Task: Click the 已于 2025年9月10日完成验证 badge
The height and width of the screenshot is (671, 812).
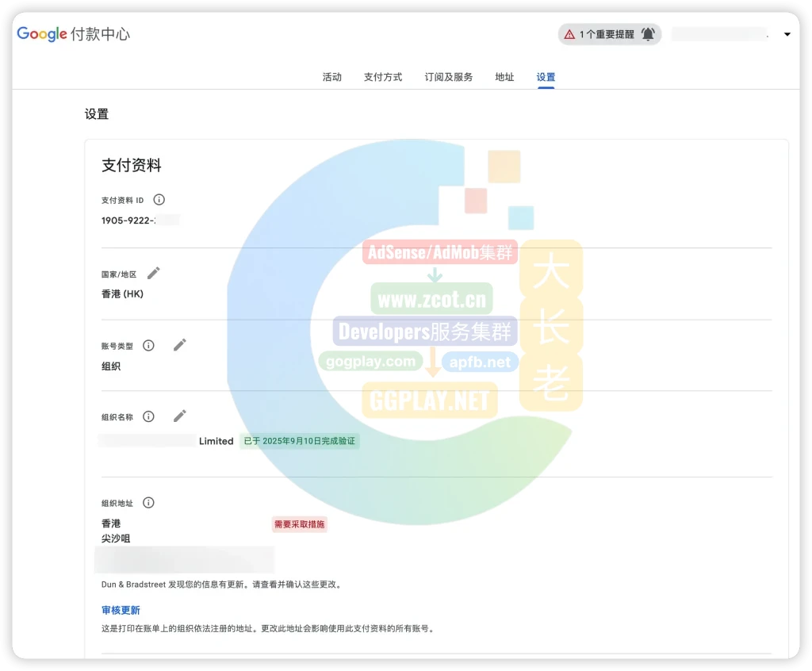Action: (x=299, y=441)
